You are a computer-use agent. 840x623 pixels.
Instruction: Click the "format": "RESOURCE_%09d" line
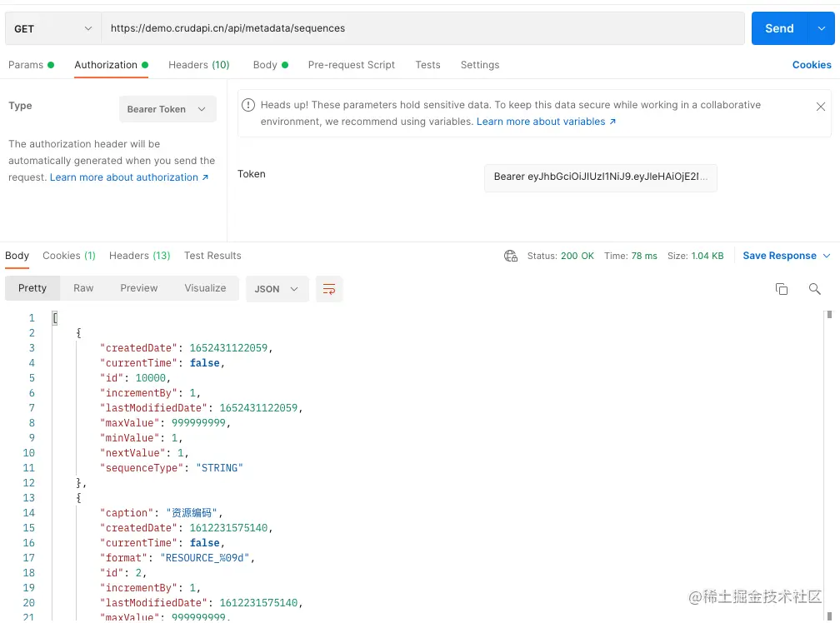[177, 558]
